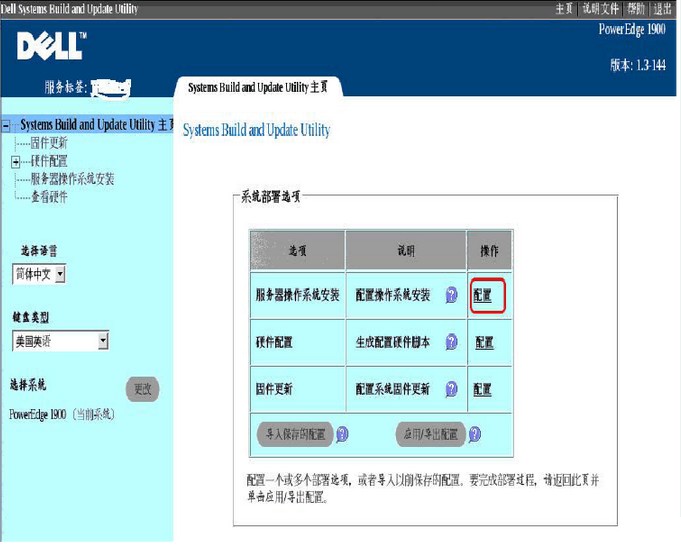Click description text 生成配置硬件脚本
681x548 pixels.
(x=393, y=342)
